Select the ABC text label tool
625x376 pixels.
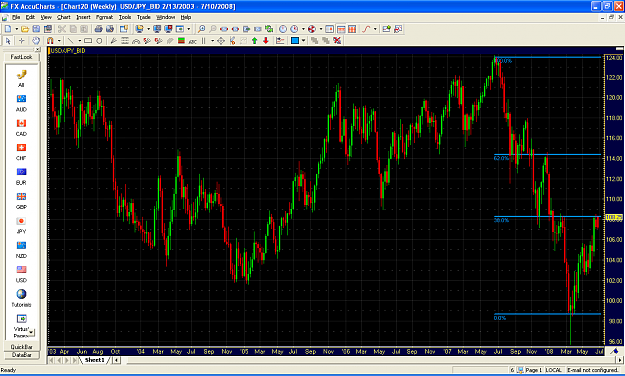point(193,41)
